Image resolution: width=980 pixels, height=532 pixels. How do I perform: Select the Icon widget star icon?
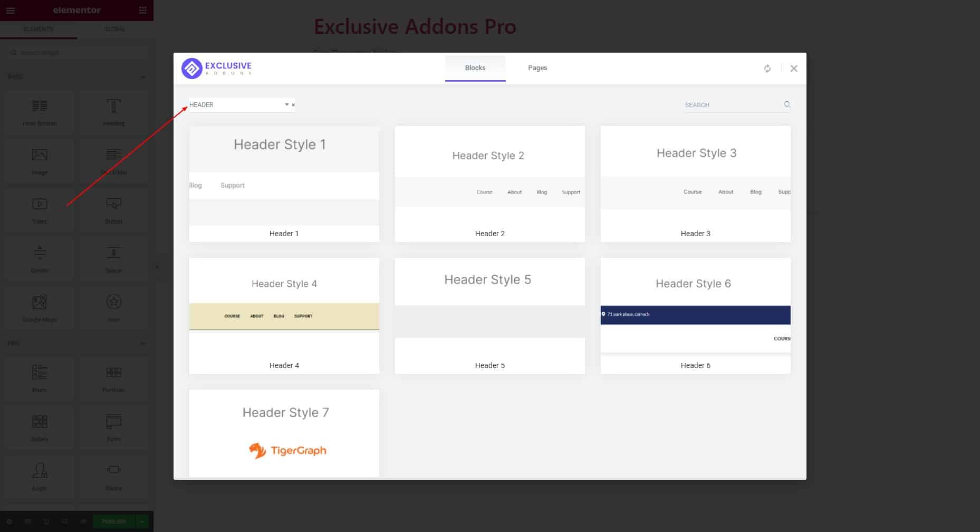[x=113, y=302]
